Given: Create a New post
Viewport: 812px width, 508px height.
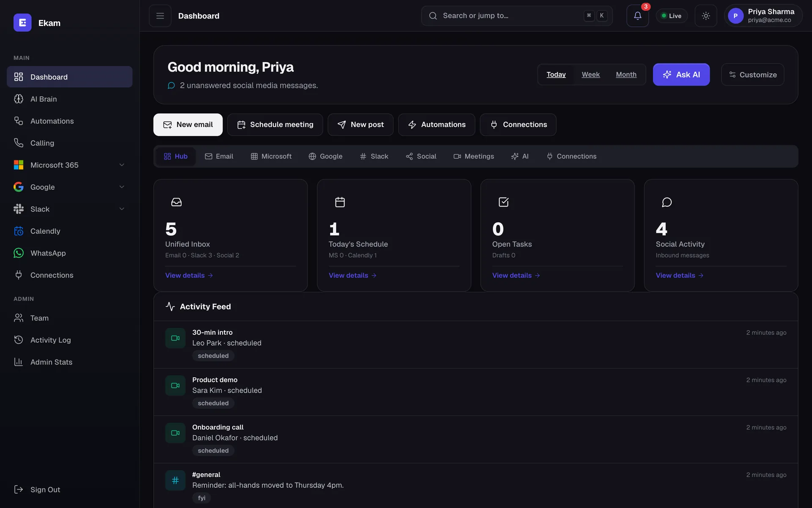Looking at the screenshot, I should 360,124.
